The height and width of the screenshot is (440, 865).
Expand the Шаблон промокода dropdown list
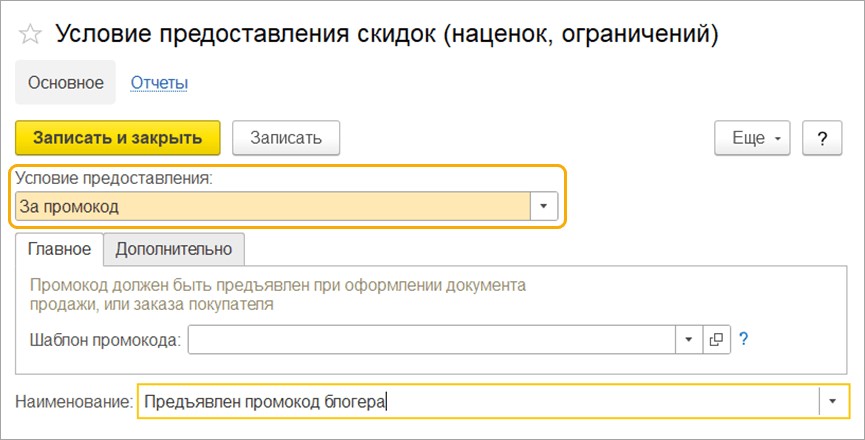[x=688, y=340]
